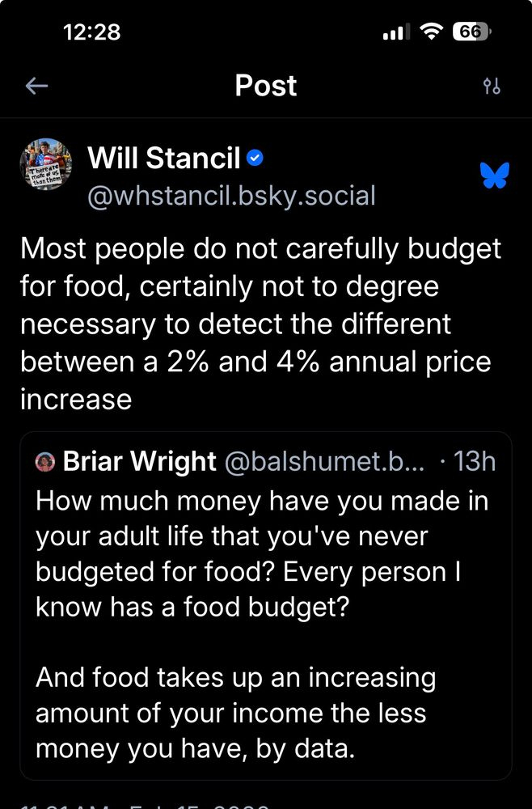Open Will Stancil's profile picture
This screenshot has width=532, height=809.
coord(46,164)
